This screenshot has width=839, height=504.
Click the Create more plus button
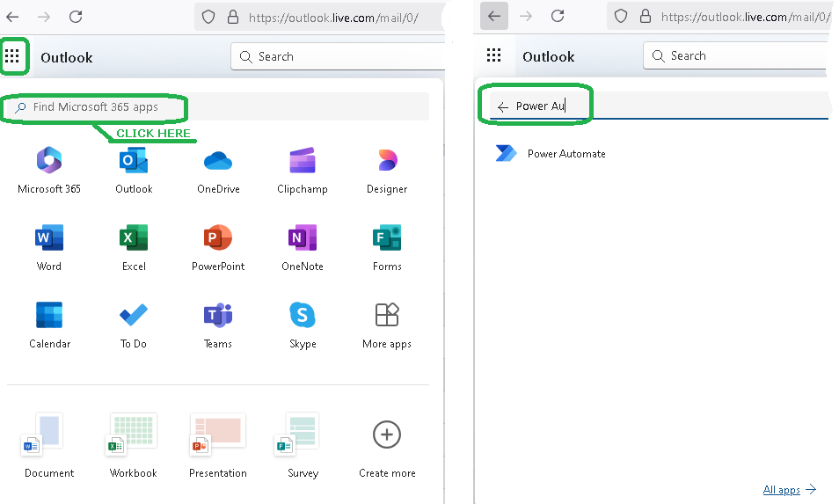click(387, 435)
